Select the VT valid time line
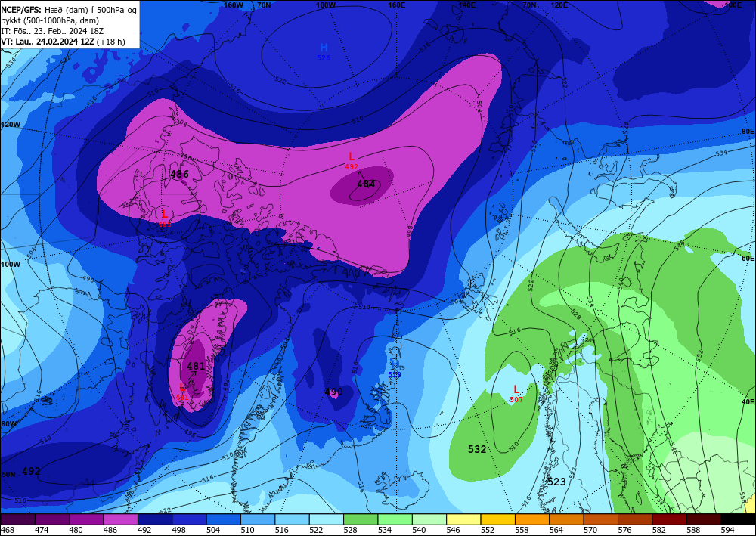756x536 pixels. coord(63,42)
